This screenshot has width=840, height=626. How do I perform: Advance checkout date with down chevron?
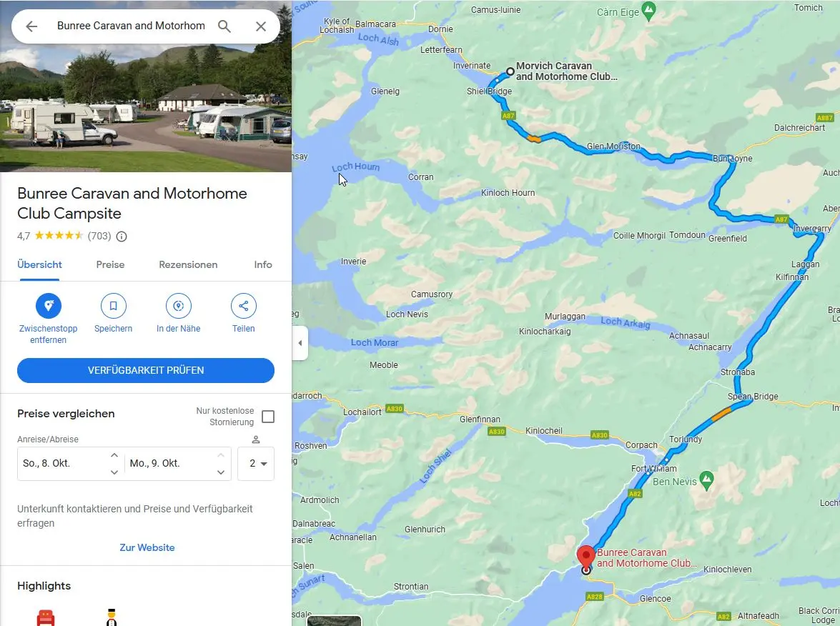pyautogui.click(x=221, y=472)
